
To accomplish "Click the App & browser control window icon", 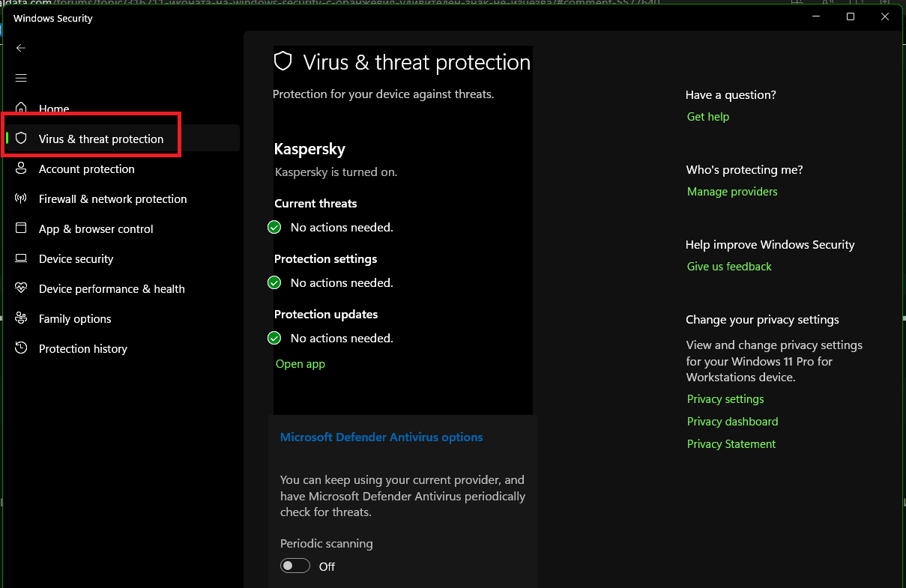I will (22, 228).
